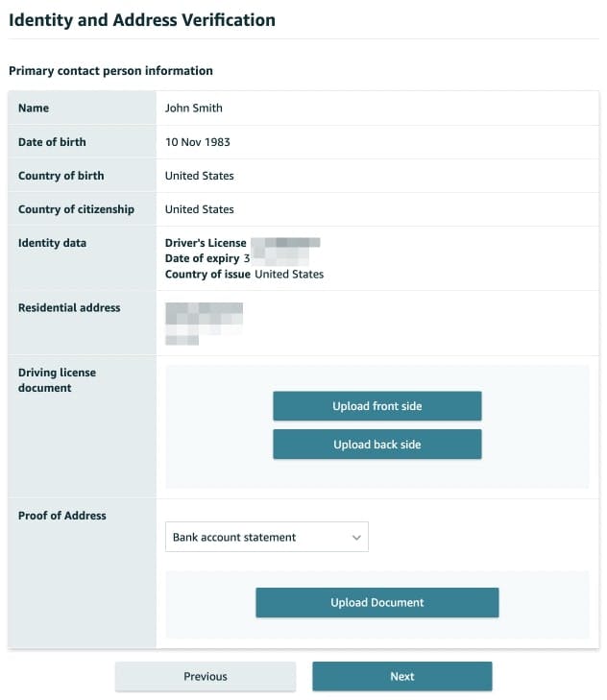This screenshot has width=607, height=700.
Task: Click the Residential address row label
Action: tap(69, 308)
